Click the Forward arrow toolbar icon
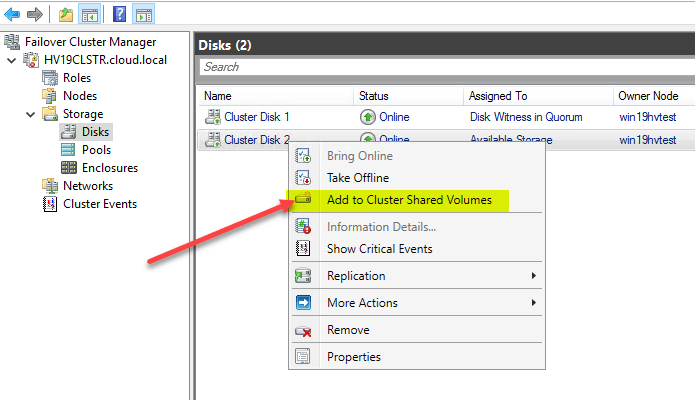695x400 pixels. coord(35,15)
